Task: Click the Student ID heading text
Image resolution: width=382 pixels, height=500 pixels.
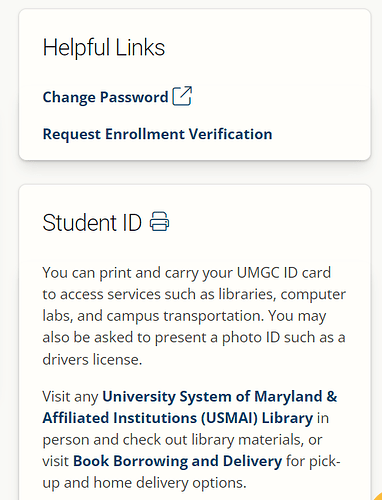Action: pyautogui.click(x=92, y=223)
